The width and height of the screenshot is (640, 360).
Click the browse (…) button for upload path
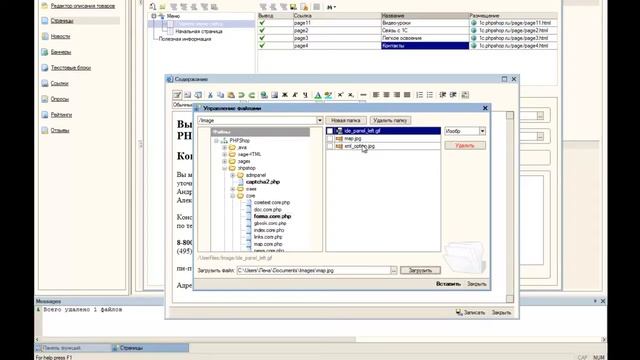(x=393, y=270)
